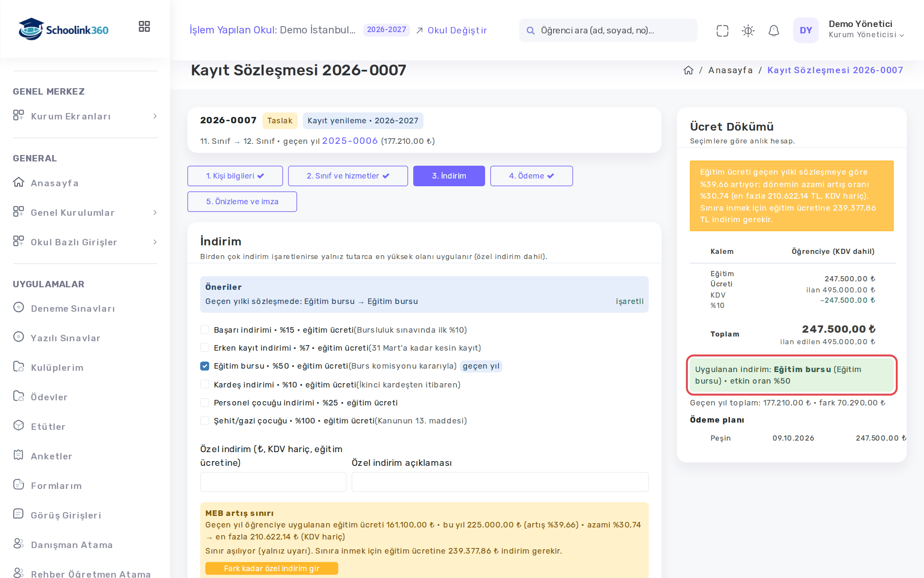Screen dimensions: 924x578
Task: Expand Genel Kurulumlar menu
Action: (x=85, y=212)
